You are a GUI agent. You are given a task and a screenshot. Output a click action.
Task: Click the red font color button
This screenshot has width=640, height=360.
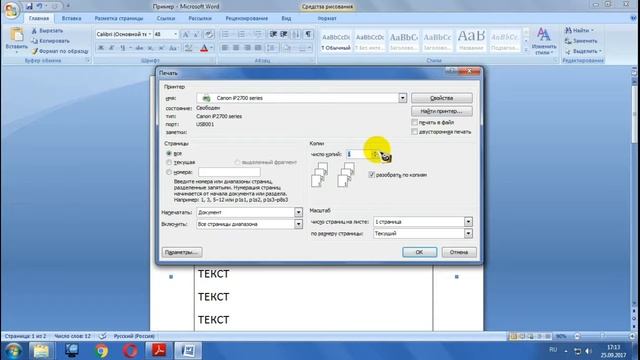click(x=204, y=48)
